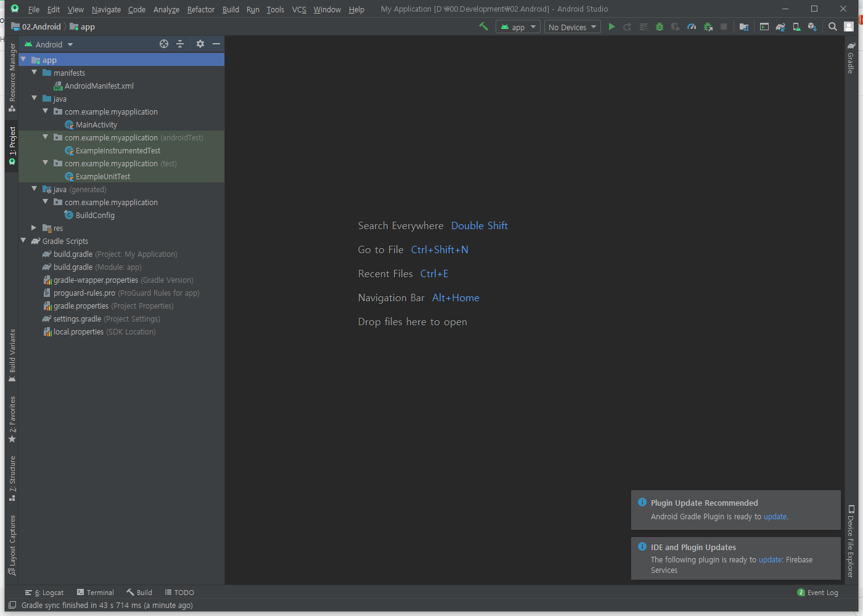Click the Run Anything icon in toolbar
The height and width of the screenshot is (616, 863).
click(764, 26)
